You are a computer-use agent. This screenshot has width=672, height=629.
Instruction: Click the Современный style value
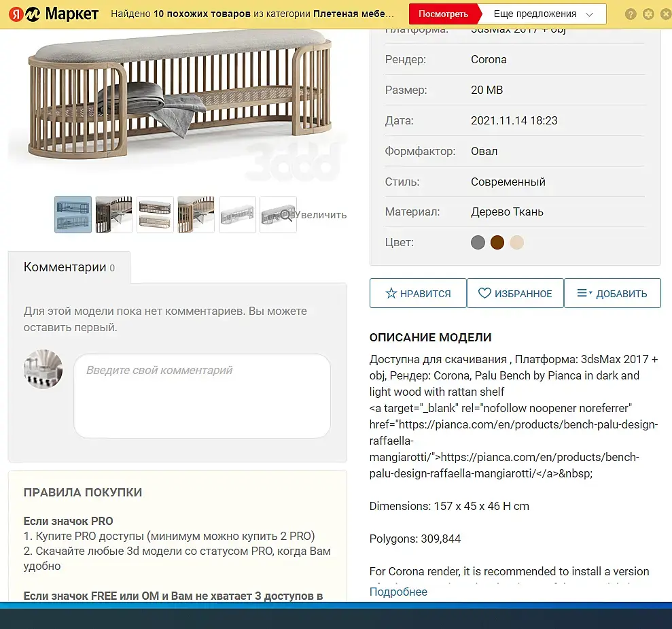508,182
